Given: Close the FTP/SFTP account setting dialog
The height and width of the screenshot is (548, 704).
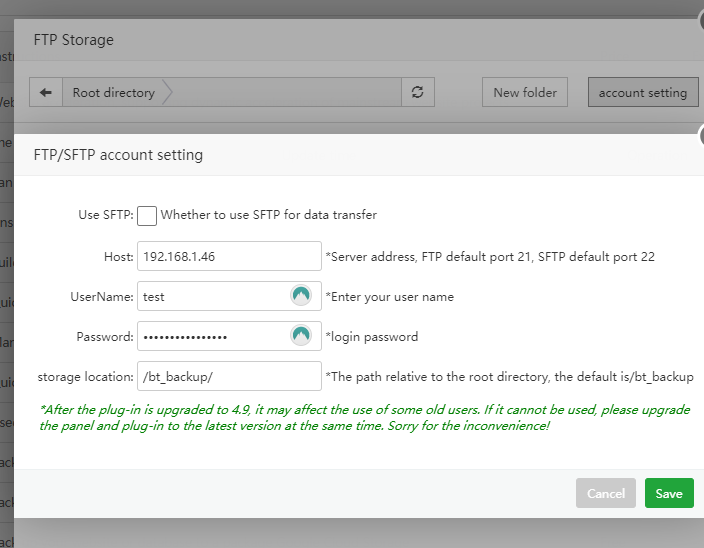Looking at the screenshot, I should (700, 139).
